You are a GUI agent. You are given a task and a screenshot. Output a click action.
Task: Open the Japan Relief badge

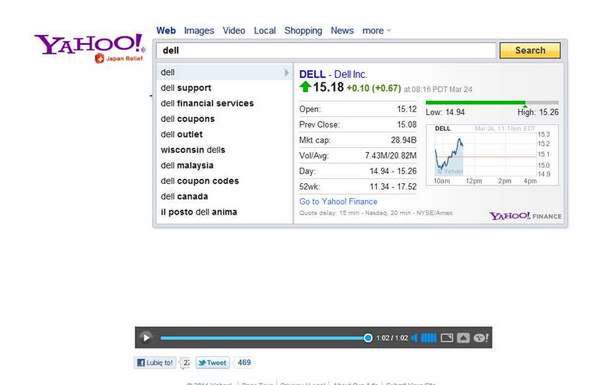tap(119, 59)
